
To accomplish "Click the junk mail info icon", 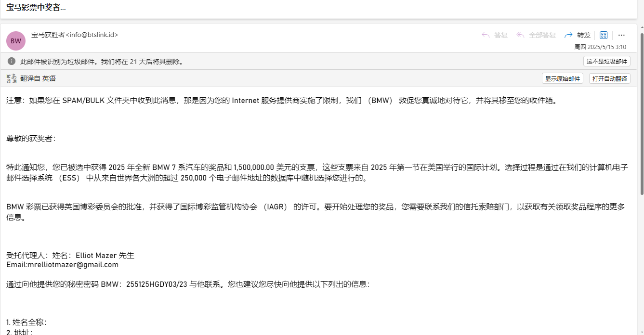I will point(12,61).
